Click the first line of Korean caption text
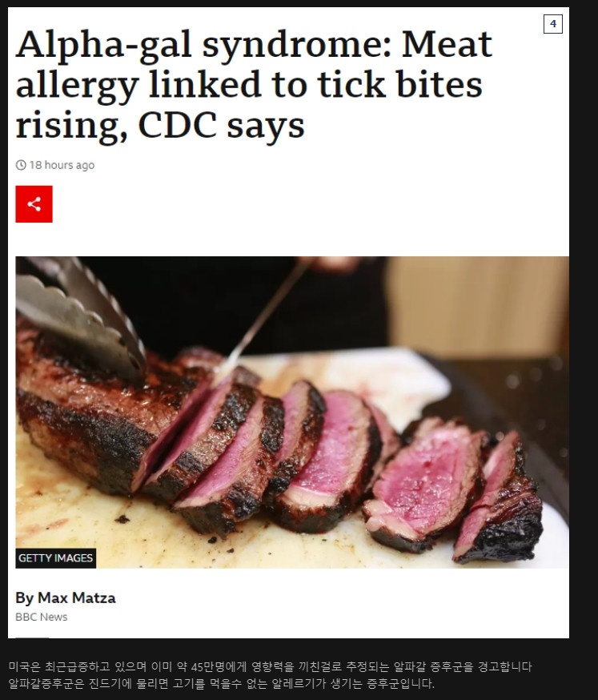 point(271,667)
